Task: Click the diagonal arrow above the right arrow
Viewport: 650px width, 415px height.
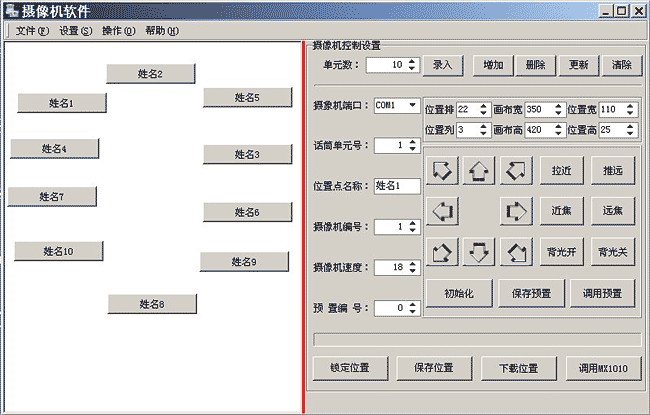Action: [516, 171]
